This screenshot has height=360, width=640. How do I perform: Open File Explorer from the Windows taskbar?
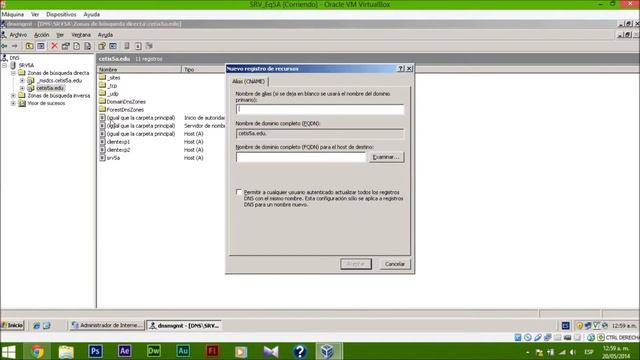click(x=66, y=351)
